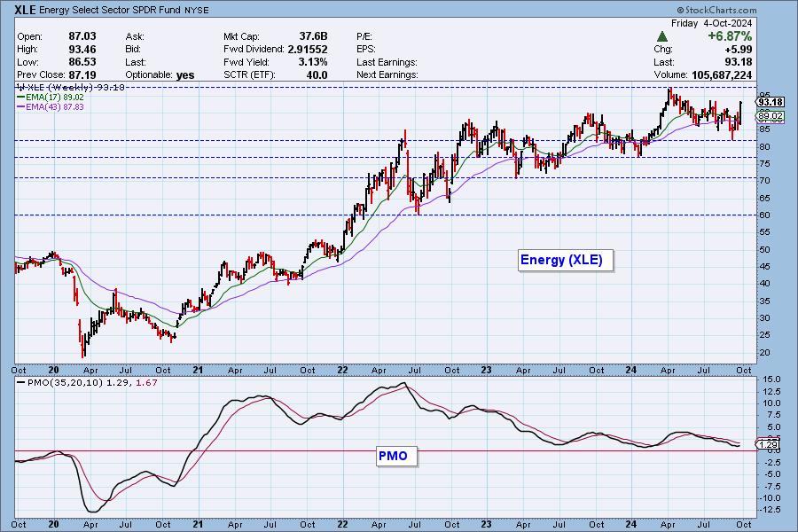Screen dimensions: 798x532
Task: Select the Energy Select Sector SPDR Fund name
Action: coord(111,10)
